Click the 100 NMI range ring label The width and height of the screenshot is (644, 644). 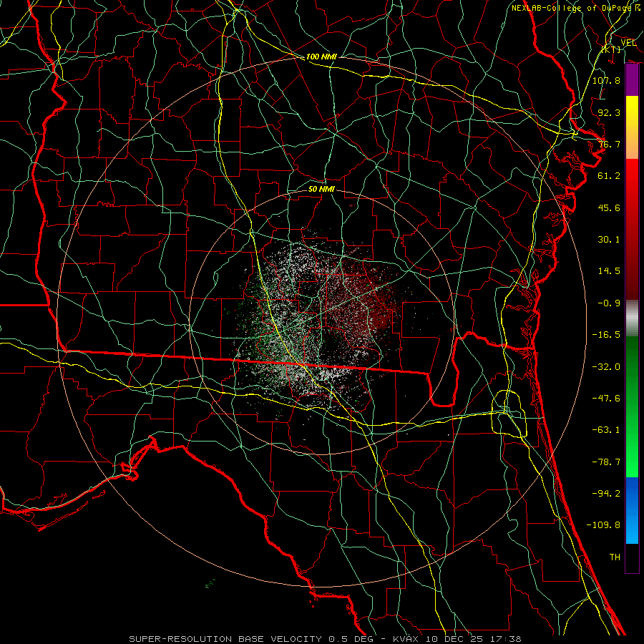coord(321,57)
